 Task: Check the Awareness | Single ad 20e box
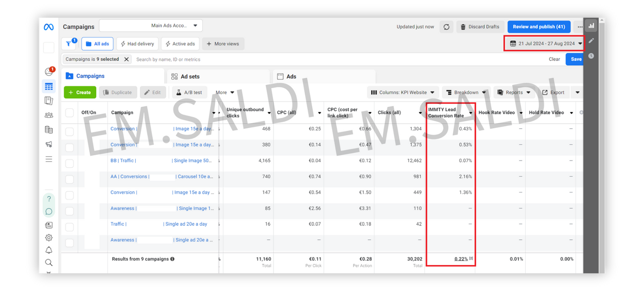tap(69, 243)
